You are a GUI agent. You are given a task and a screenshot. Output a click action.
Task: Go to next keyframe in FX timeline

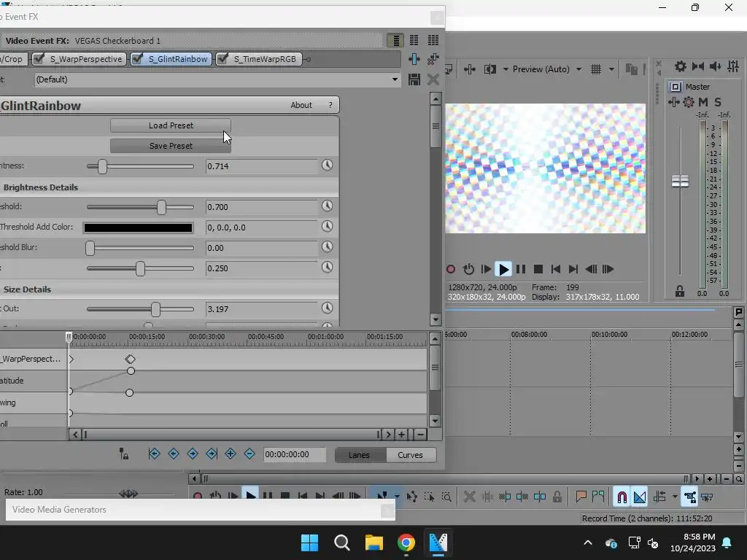coord(193,454)
